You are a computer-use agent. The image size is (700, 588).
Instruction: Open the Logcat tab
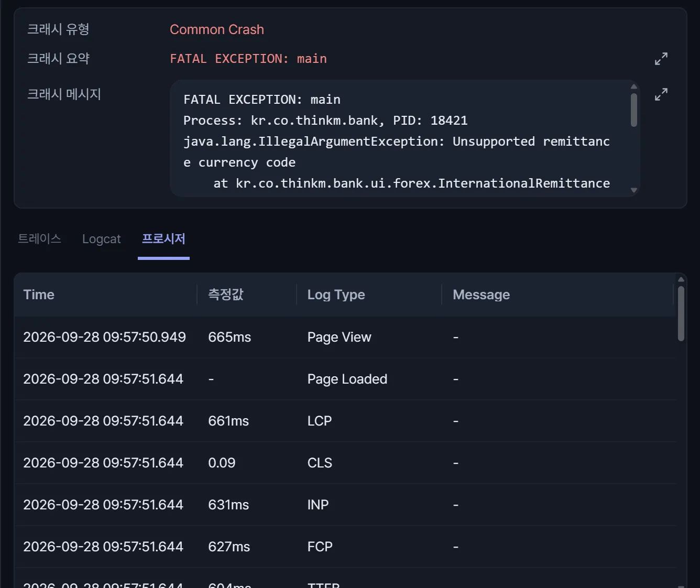tap(102, 239)
